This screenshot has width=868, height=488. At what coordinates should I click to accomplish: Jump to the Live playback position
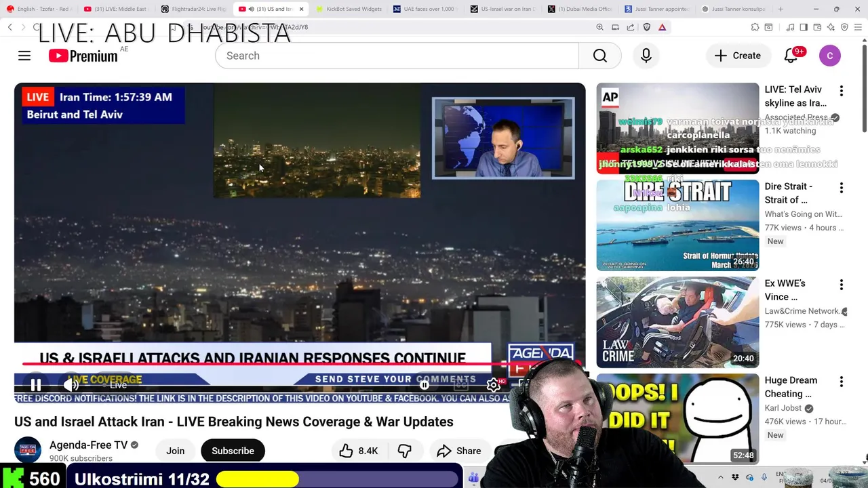pos(118,385)
